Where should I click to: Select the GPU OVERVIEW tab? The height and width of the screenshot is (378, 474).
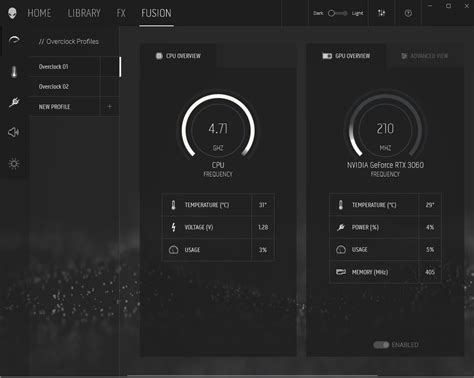click(x=346, y=56)
